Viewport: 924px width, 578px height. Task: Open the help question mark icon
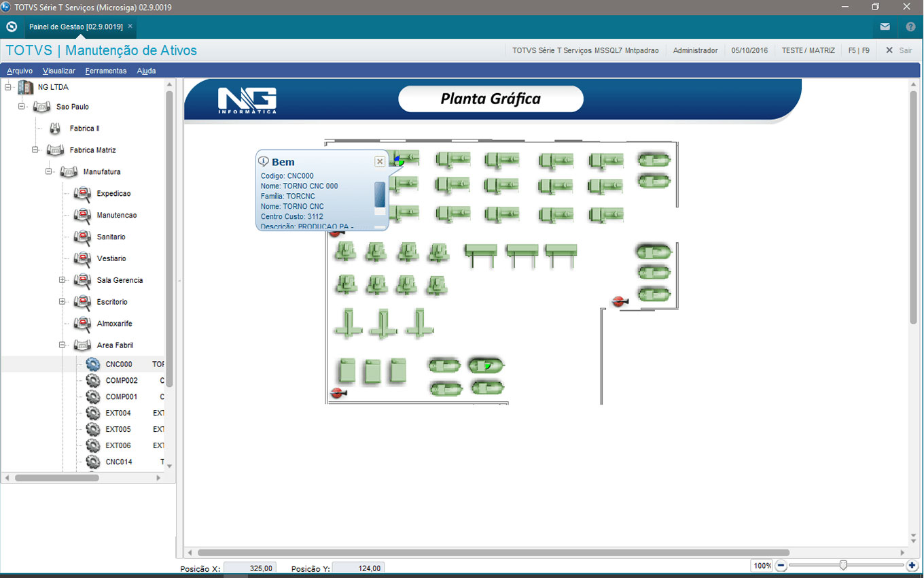(x=910, y=27)
